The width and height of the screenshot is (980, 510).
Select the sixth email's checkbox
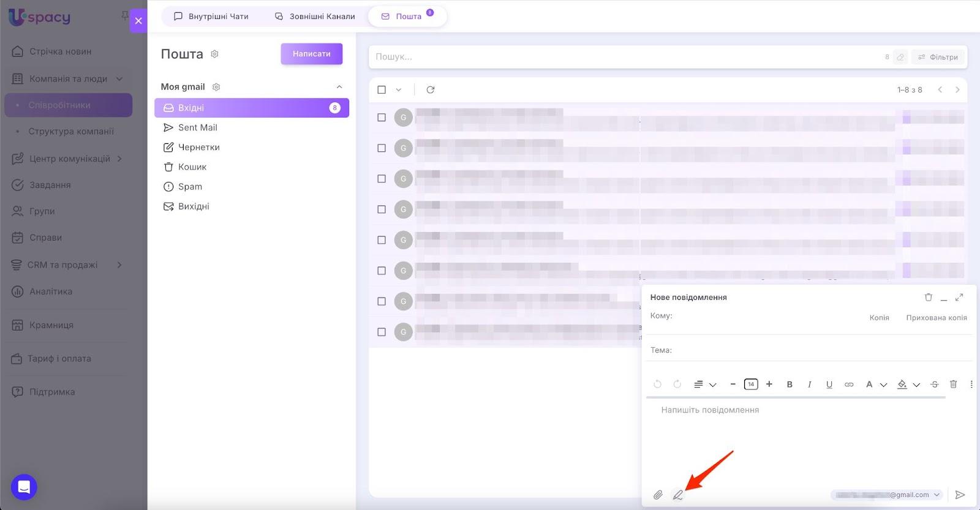[x=382, y=271]
